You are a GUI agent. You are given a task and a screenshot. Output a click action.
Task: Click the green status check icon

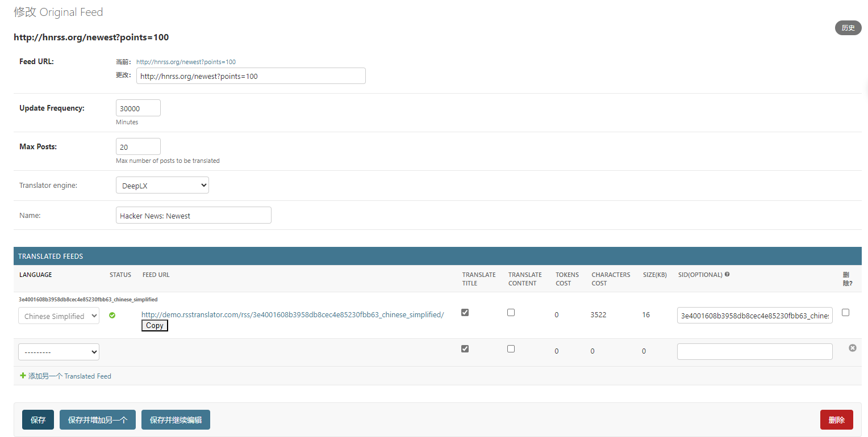112,316
